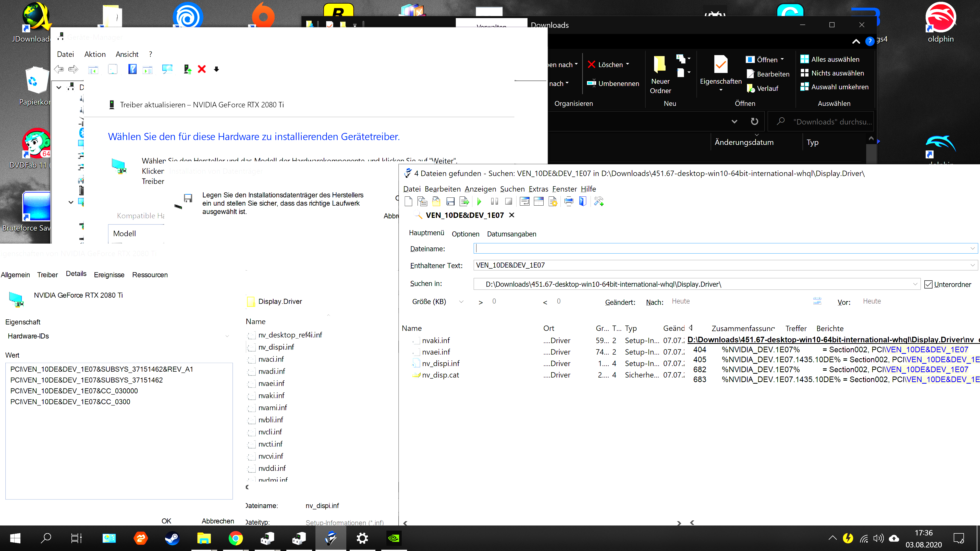Open the Hardware-IDs property dropdown
Screen dimensions: 980x551
pyautogui.click(x=227, y=336)
